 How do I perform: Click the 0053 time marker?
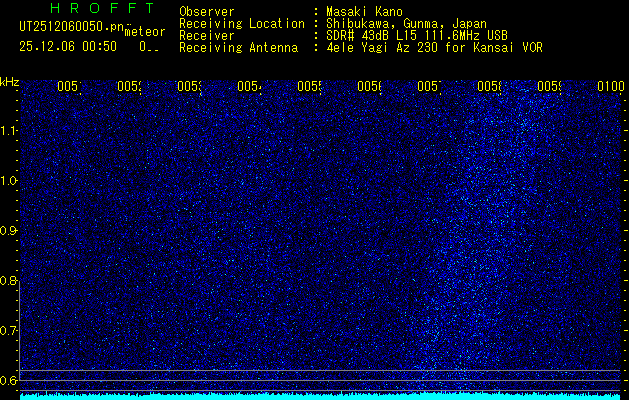pos(189,86)
